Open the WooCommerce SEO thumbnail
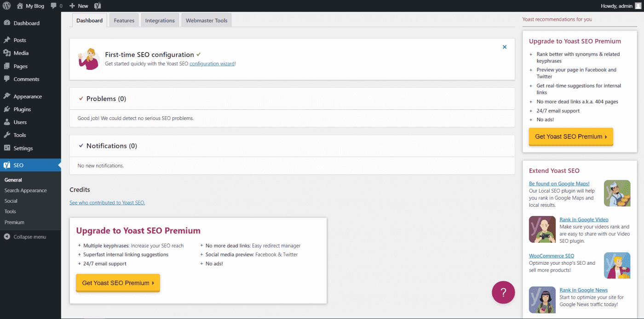Viewport: 644px width, 319px height. click(x=617, y=265)
